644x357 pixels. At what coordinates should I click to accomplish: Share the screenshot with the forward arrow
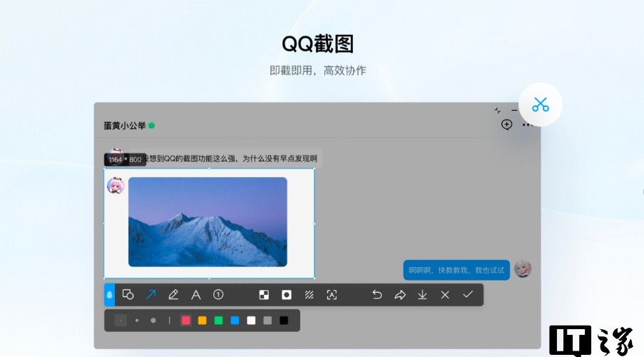point(399,294)
